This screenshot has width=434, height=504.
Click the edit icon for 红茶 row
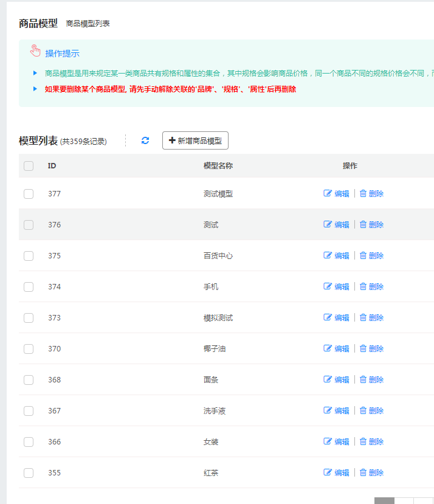pos(328,472)
